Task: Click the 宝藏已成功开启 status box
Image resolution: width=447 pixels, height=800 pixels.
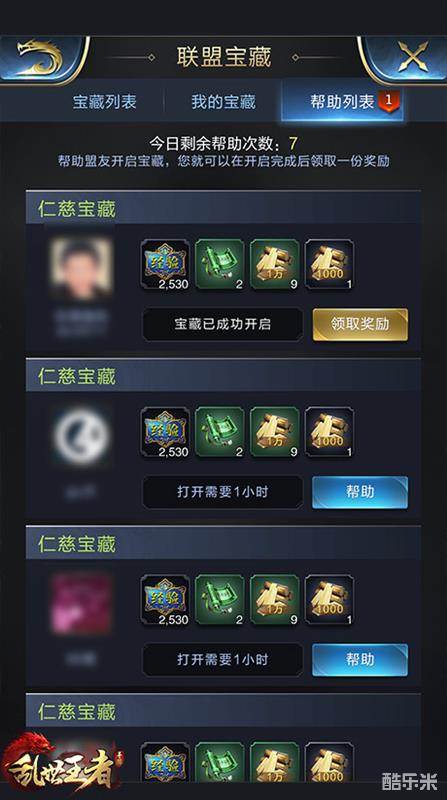Action: click(x=222, y=324)
